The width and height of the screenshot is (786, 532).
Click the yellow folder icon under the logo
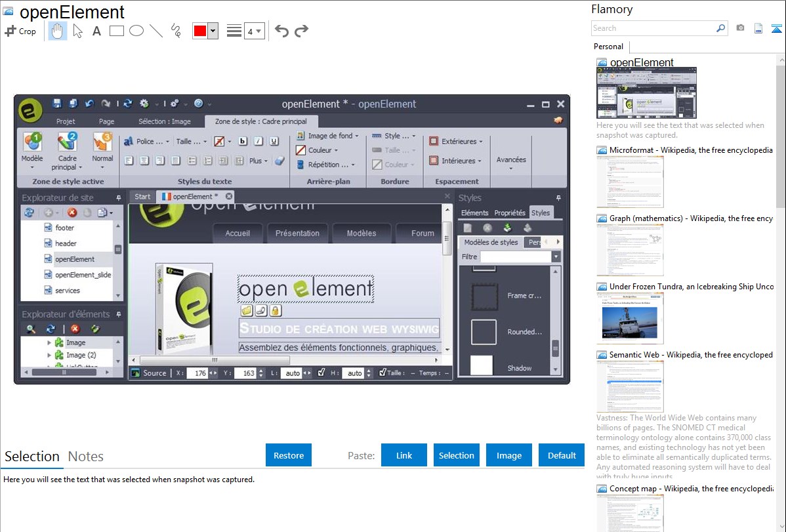(x=247, y=311)
